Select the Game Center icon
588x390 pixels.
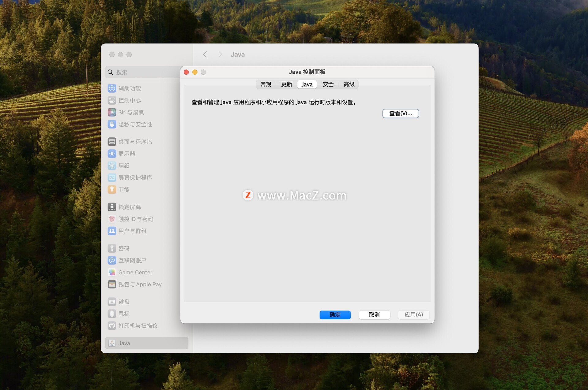[x=112, y=272]
